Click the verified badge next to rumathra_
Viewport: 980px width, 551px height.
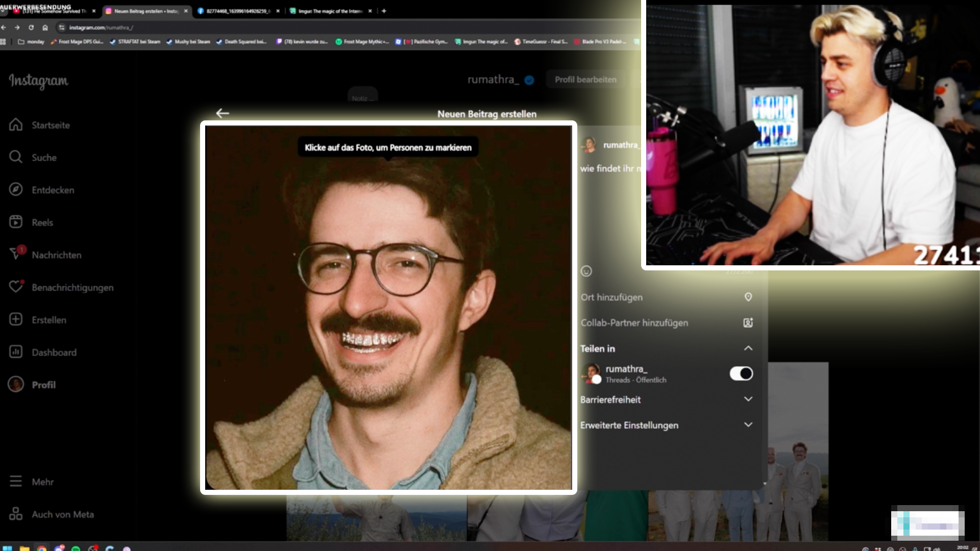[x=529, y=80]
